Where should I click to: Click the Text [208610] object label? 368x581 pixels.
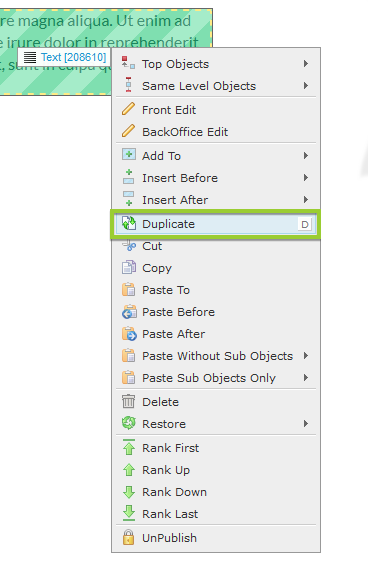[x=73, y=57]
